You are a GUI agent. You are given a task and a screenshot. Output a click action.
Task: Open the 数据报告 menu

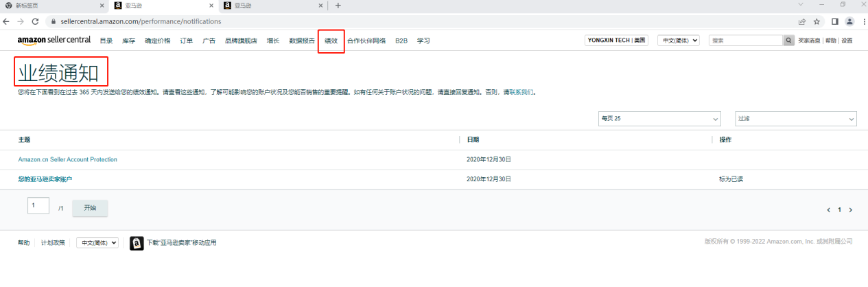pyautogui.click(x=302, y=41)
